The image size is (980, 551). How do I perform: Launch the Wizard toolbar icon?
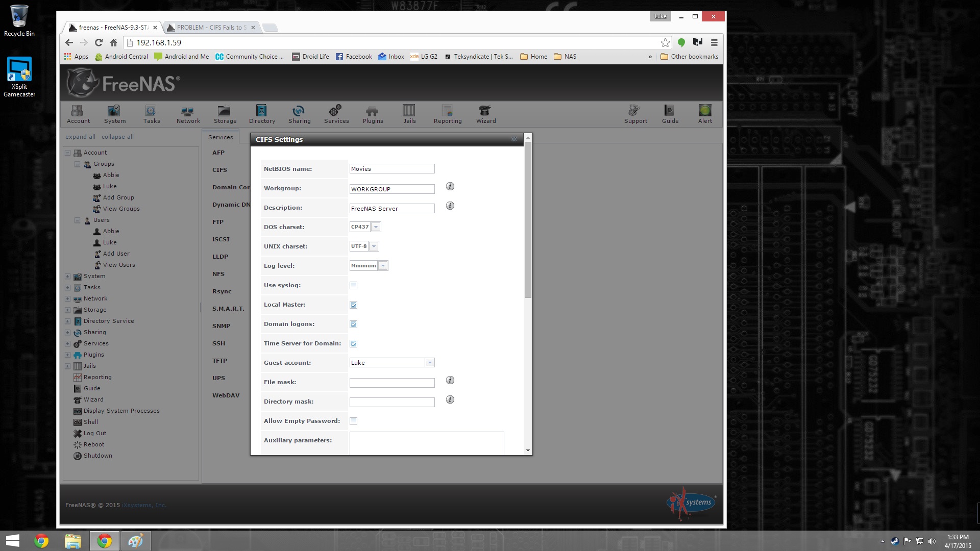point(485,114)
